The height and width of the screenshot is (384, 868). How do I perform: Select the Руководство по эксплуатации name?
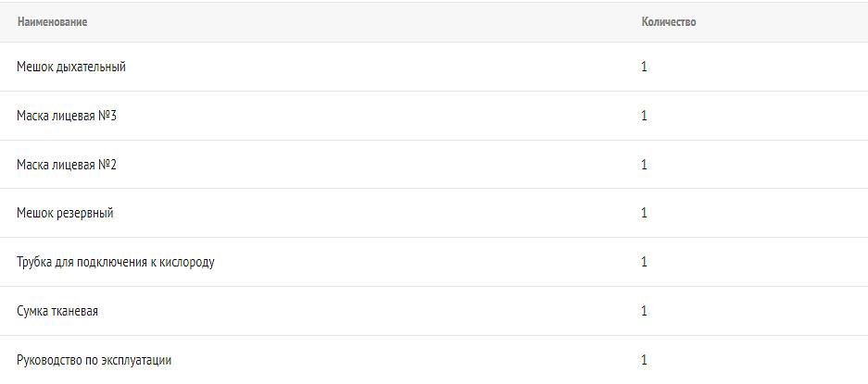(x=94, y=360)
